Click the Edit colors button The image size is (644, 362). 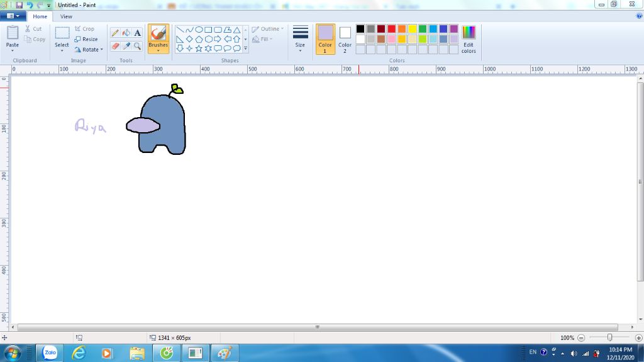(x=469, y=39)
